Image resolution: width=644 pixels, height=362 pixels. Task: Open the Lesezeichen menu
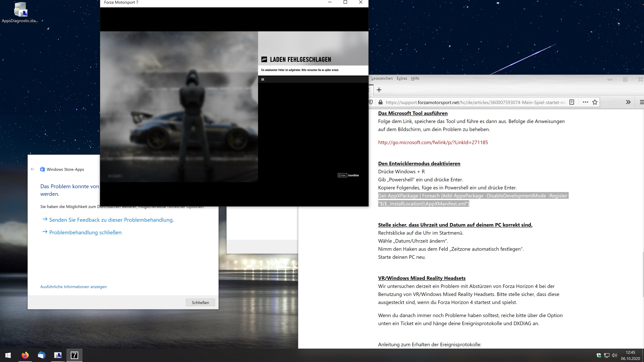382,78
